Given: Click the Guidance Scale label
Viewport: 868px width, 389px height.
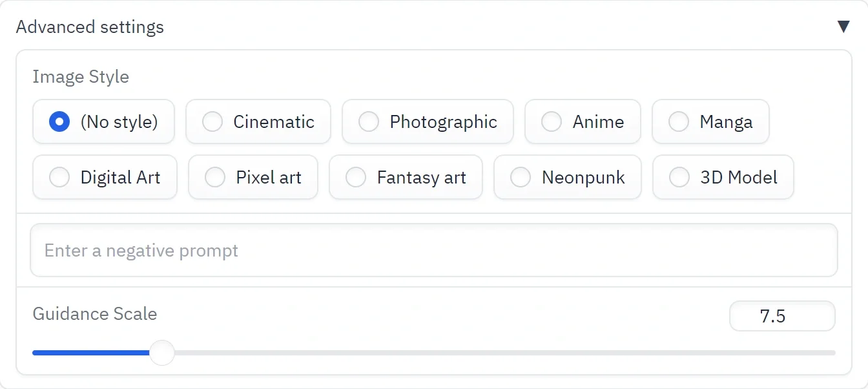Looking at the screenshot, I should [95, 314].
